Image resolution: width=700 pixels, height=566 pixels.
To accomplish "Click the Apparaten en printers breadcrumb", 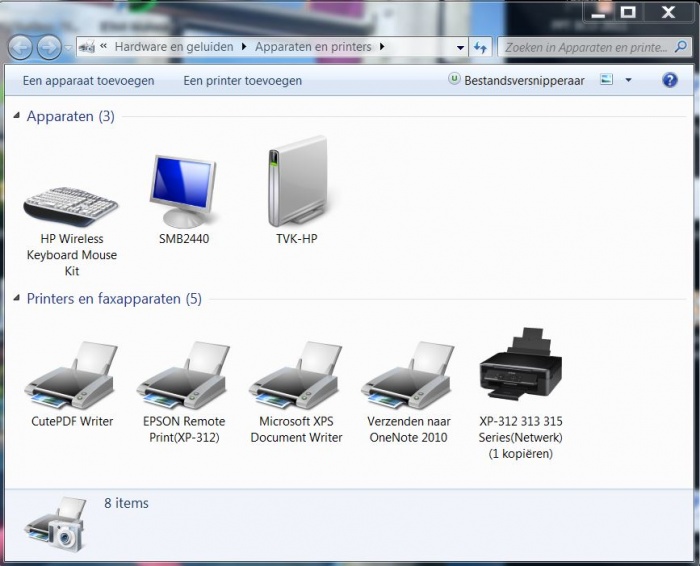I will coord(313,47).
